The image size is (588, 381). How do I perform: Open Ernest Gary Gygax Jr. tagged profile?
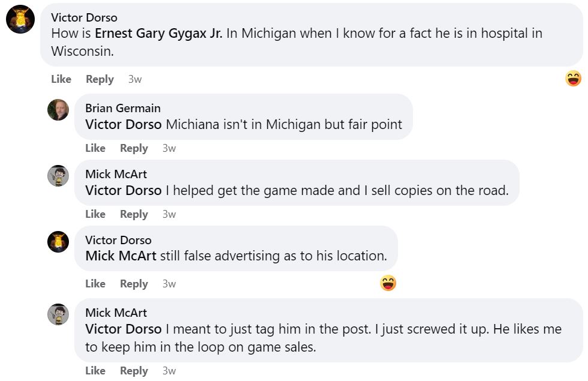point(158,34)
